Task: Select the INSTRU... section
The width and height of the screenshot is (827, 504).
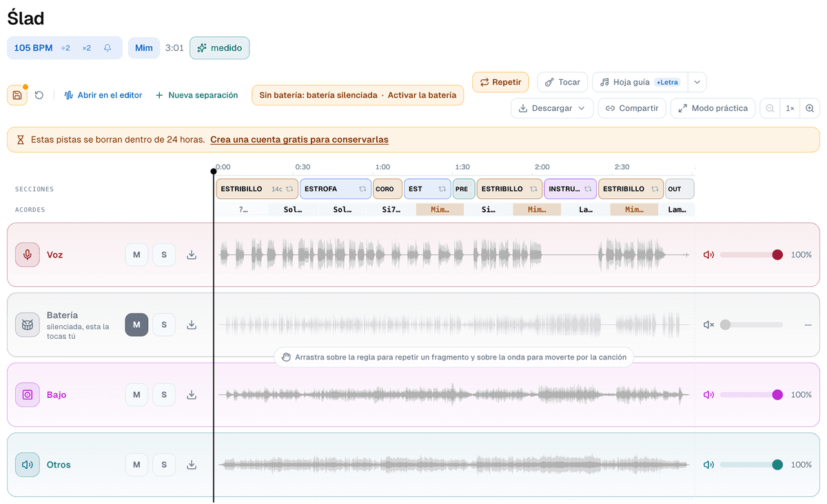Action: click(x=570, y=189)
